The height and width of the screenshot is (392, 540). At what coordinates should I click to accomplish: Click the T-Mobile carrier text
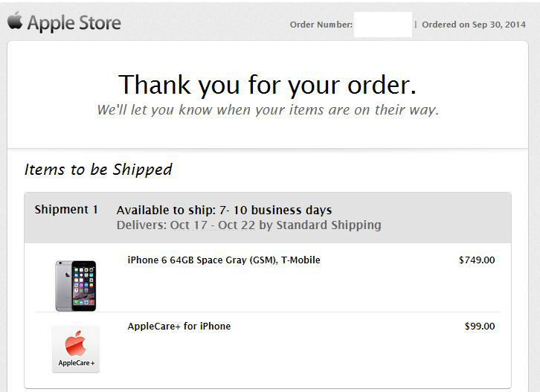tap(300, 260)
